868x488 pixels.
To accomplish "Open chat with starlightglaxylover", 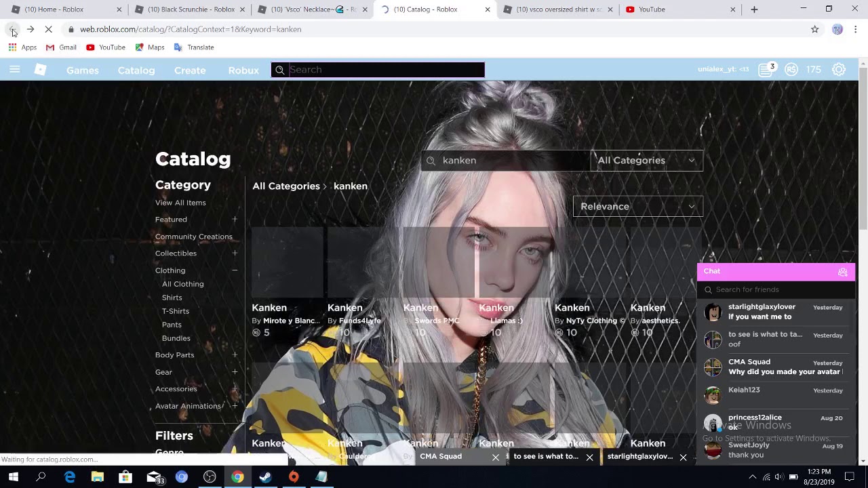I will click(776, 312).
